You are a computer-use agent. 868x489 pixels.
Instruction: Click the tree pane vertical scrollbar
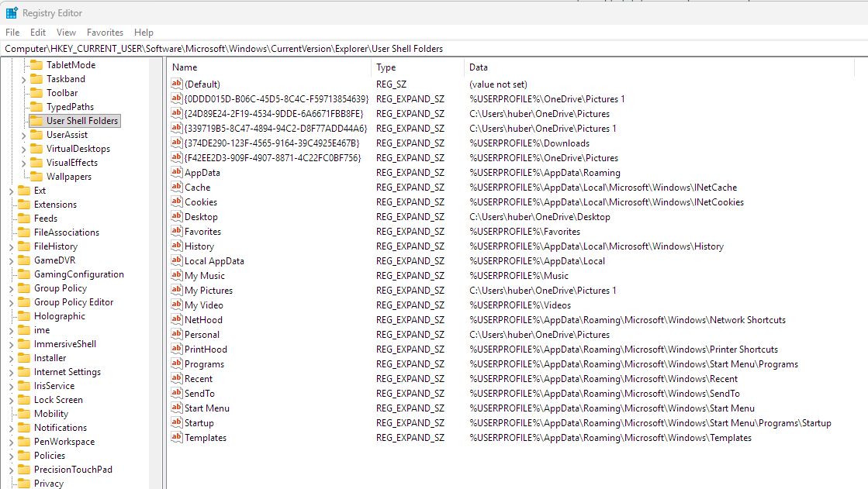click(x=156, y=274)
